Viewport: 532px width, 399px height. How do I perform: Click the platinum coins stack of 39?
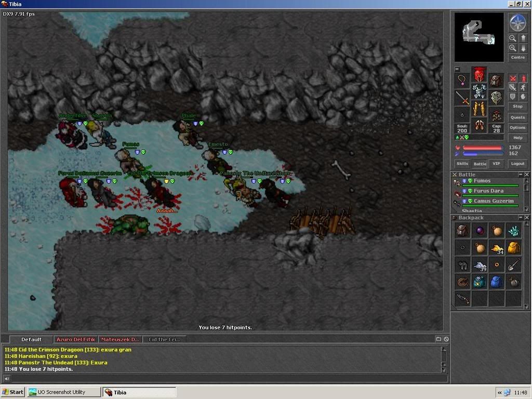(x=480, y=265)
